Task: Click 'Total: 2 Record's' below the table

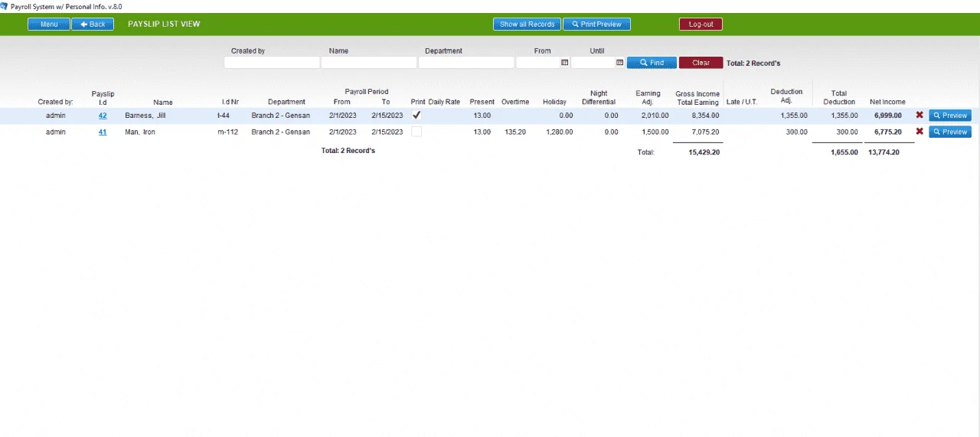Action: [x=348, y=151]
